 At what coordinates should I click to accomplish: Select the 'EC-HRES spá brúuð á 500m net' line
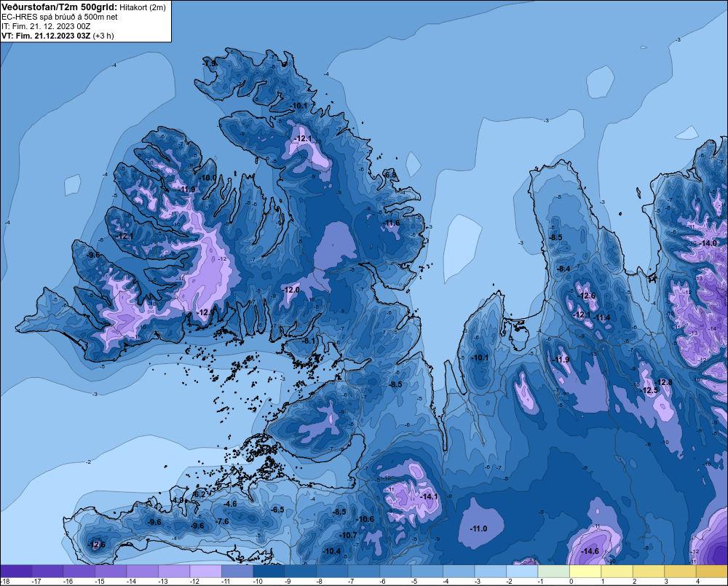coord(60,17)
